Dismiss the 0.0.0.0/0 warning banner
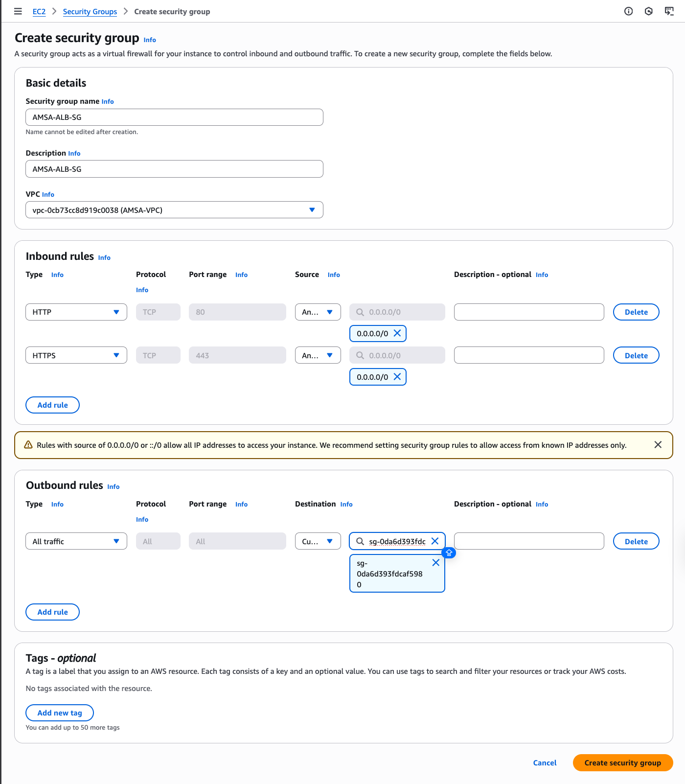Screen dimensions: 685x784 [658, 444]
